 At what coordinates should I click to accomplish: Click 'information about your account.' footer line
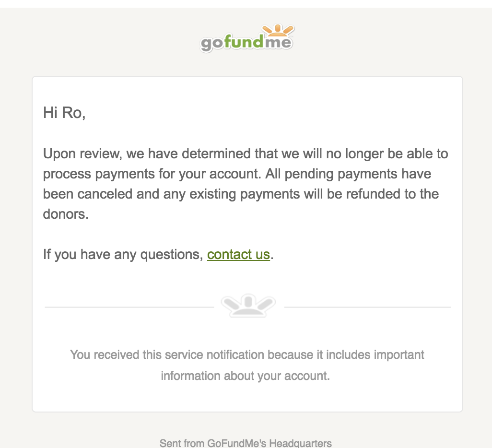pos(246,375)
